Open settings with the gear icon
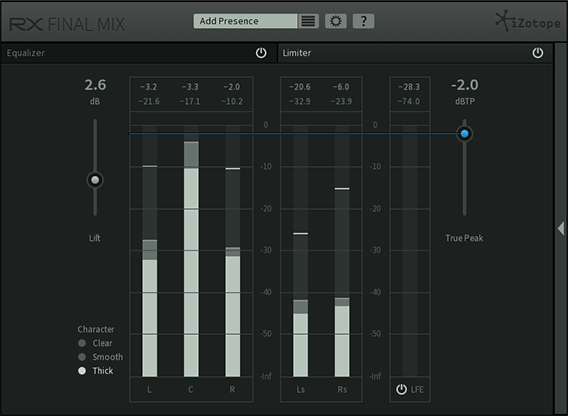Image resolution: width=568 pixels, height=420 pixels. (x=336, y=21)
